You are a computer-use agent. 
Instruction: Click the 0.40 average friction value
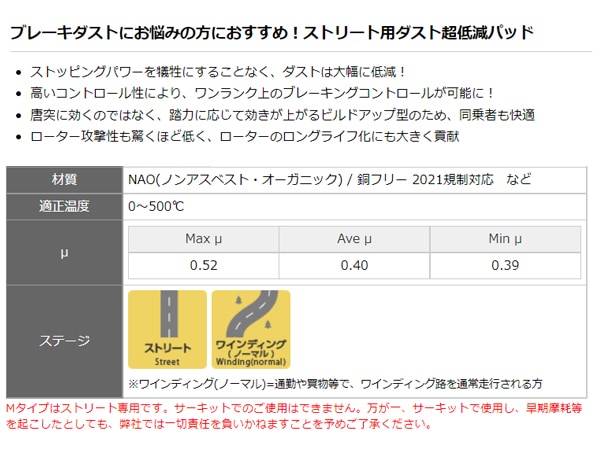coord(354,266)
